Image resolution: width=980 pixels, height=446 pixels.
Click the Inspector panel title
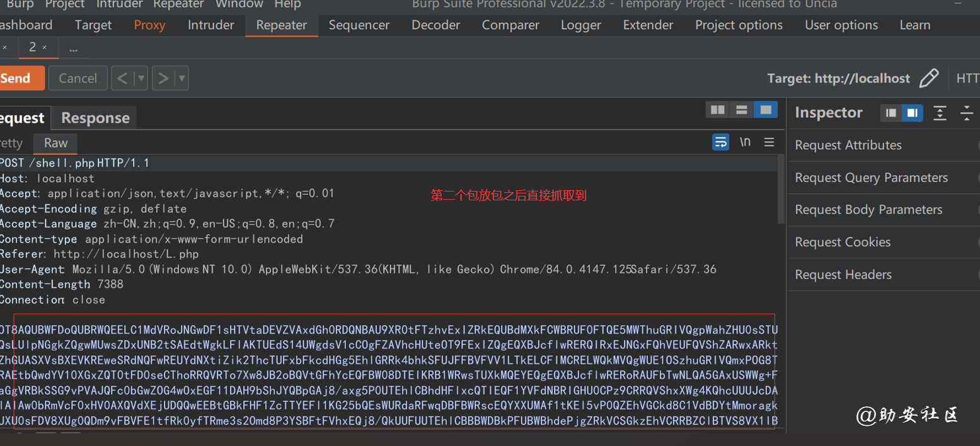click(x=828, y=113)
